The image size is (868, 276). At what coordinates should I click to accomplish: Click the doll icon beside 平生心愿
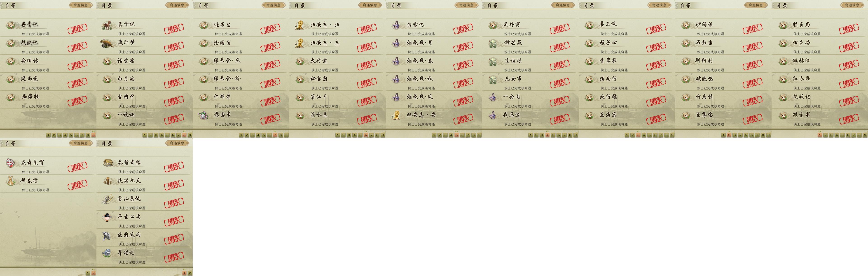click(107, 217)
